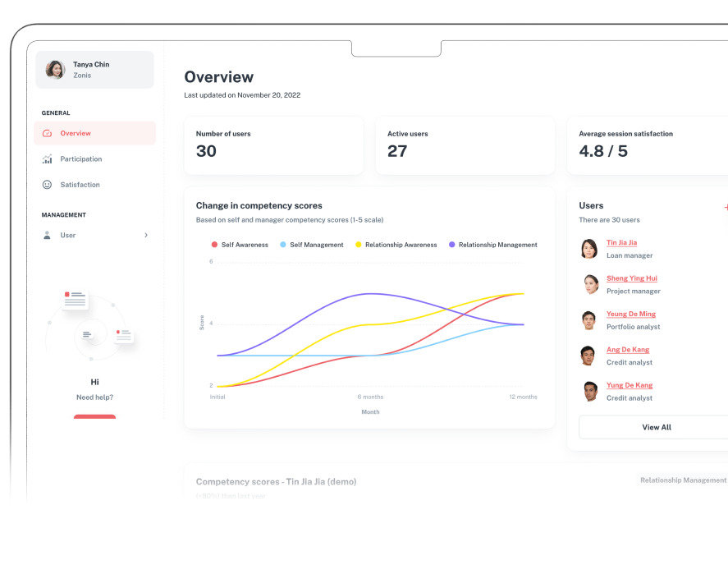Click the Participation chart icon

[x=47, y=159]
